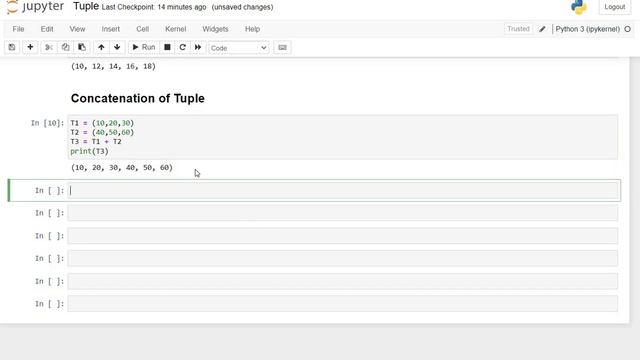Click the fifth empty code cell
640x360 pixels.
tap(342, 281)
